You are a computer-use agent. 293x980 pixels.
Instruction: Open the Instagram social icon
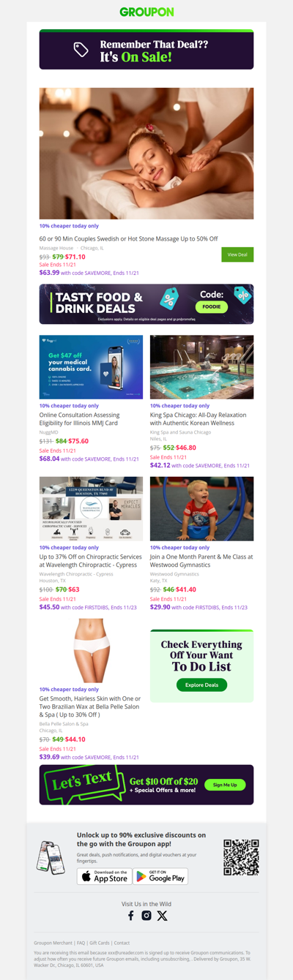click(x=146, y=916)
